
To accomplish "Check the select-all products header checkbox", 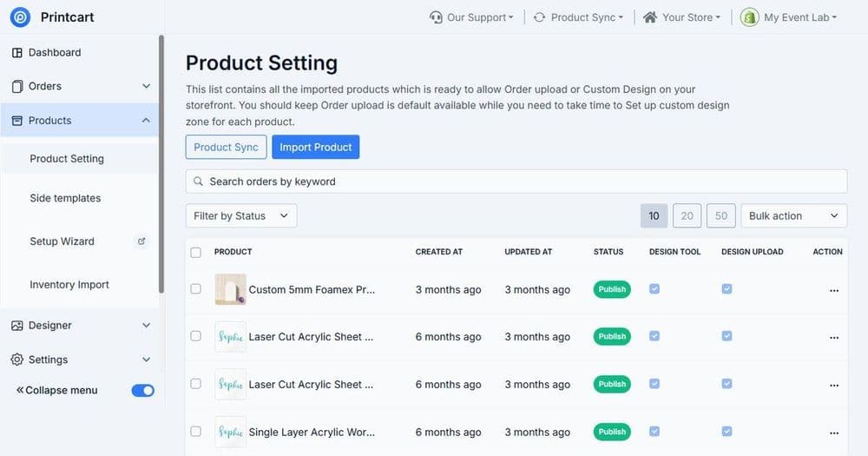I will [195, 253].
